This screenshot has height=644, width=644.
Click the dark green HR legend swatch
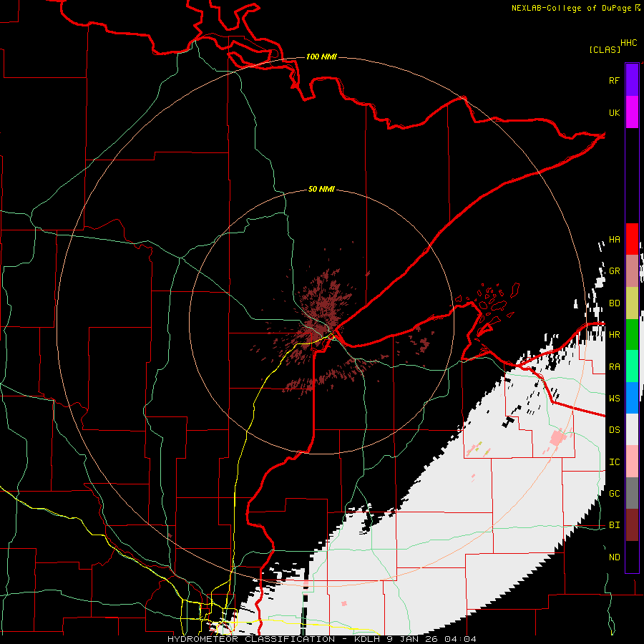pyautogui.click(x=632, y=335)
